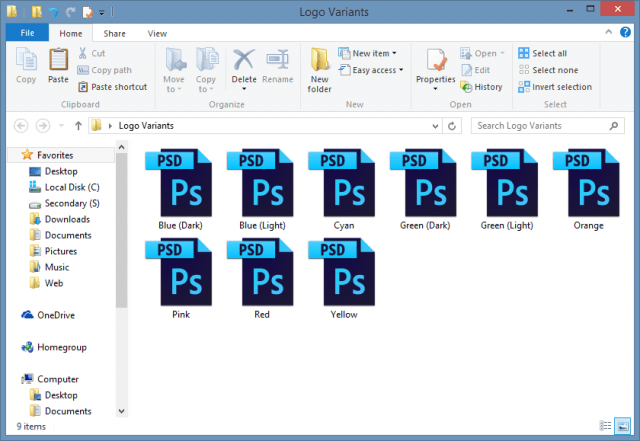Click the Delete X icon
Screen dimensions: 640x441
pyautogui.click(x=244, y=60)
